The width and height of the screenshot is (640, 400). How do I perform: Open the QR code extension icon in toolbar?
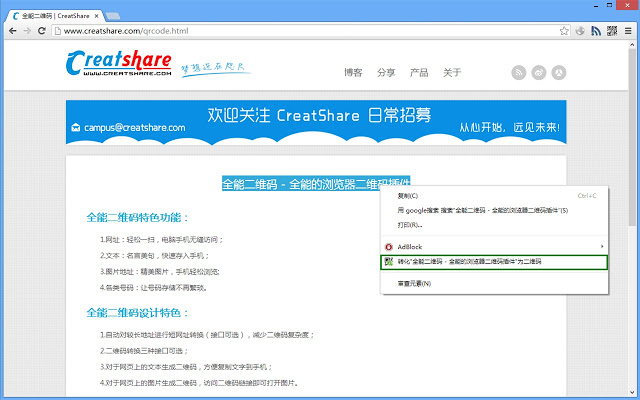coord(612,31)
